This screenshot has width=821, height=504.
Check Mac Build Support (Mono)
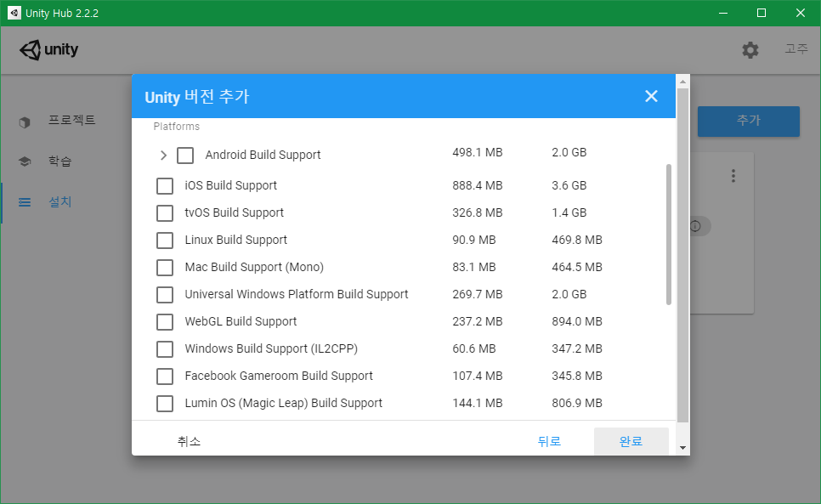click(165, 268)
